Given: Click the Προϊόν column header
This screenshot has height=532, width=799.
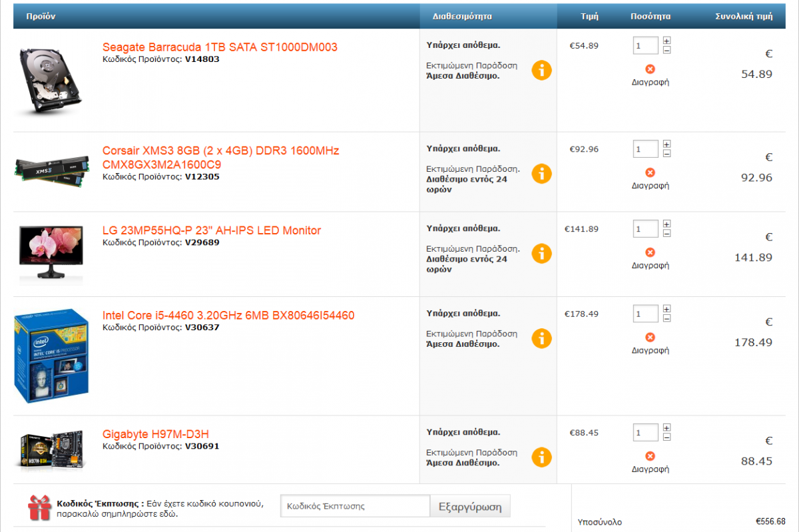Looking at the screenshot, I should (x=41, y=16).
